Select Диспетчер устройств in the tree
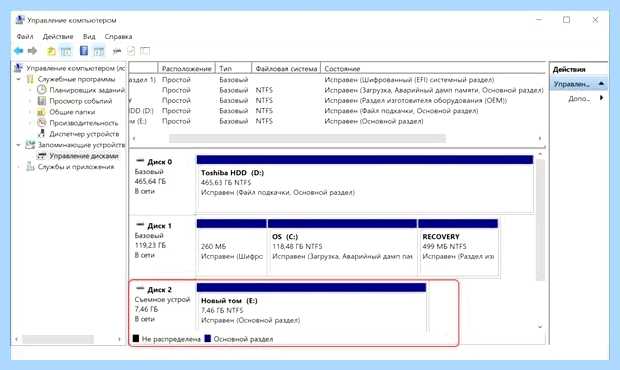 (x=84, y=134)
